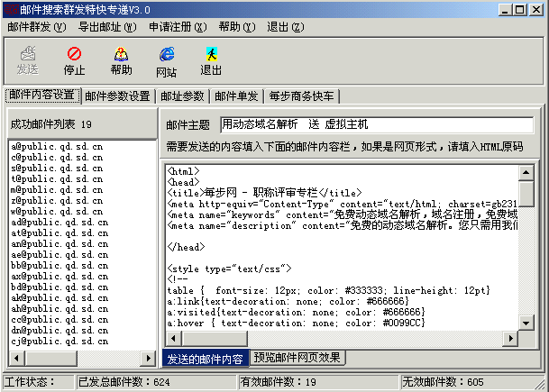Click right arrow of content horizontal scrollbar
The image size is (549, 392).
tap(511, 342)
